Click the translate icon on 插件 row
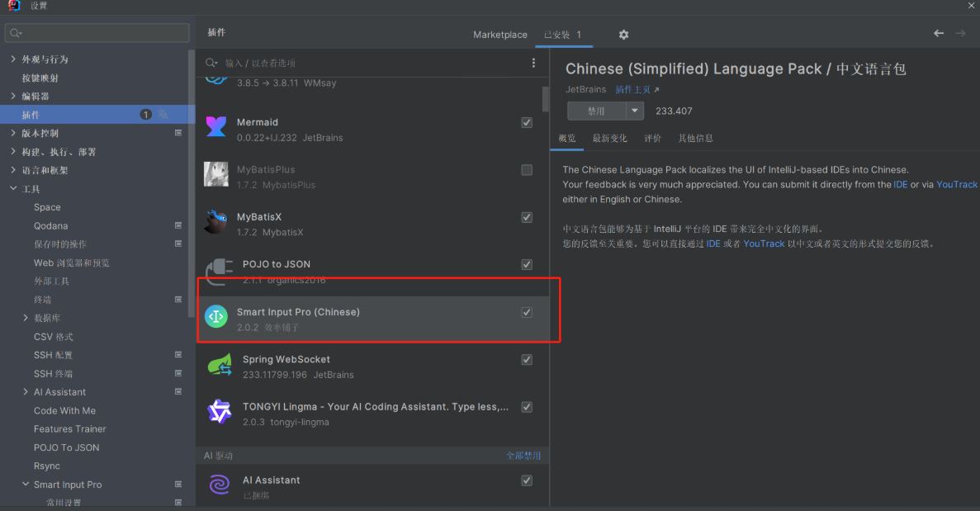 pos(163,114)
